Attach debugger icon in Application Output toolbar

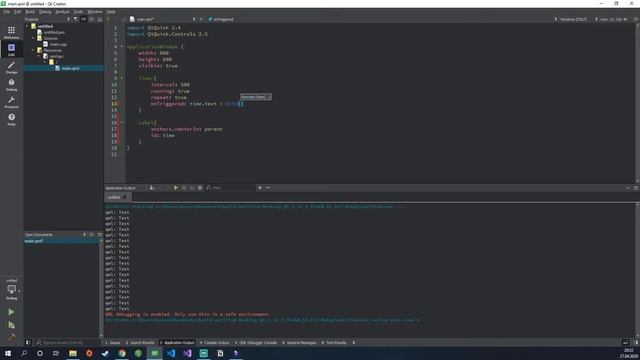click(192, 188)
